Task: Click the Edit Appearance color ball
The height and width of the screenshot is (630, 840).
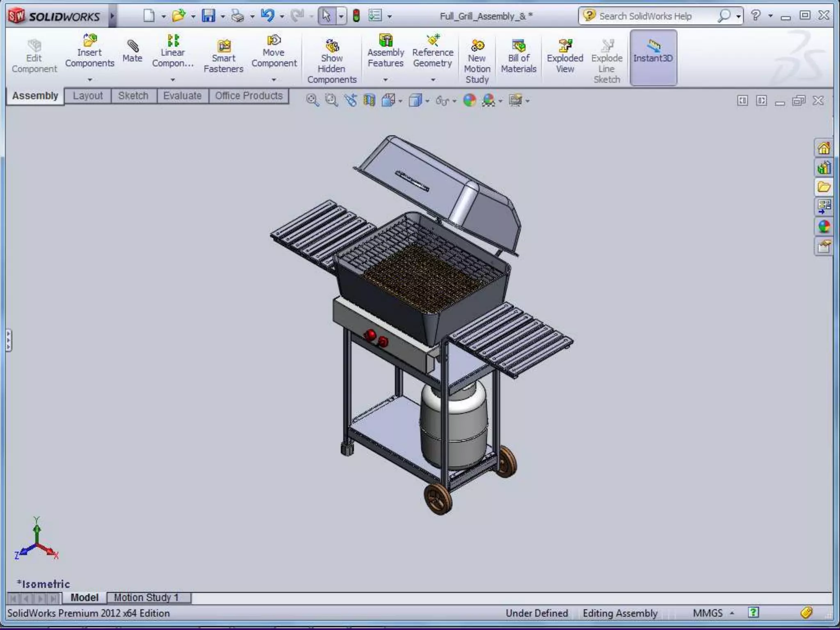Action: (469, 100)
